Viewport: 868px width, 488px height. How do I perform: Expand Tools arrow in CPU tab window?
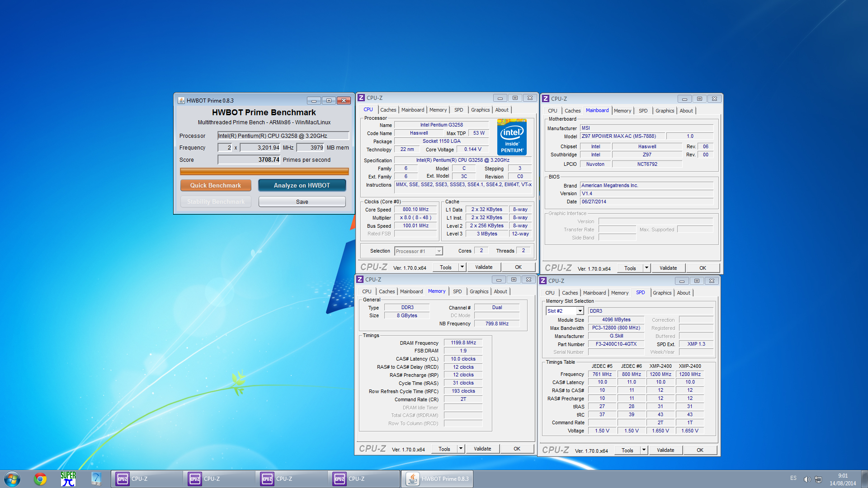pyautogui.click(x=462, y=267)
